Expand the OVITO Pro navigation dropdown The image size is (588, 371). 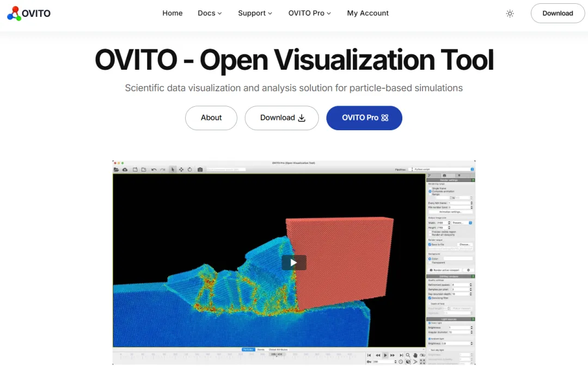309,13
